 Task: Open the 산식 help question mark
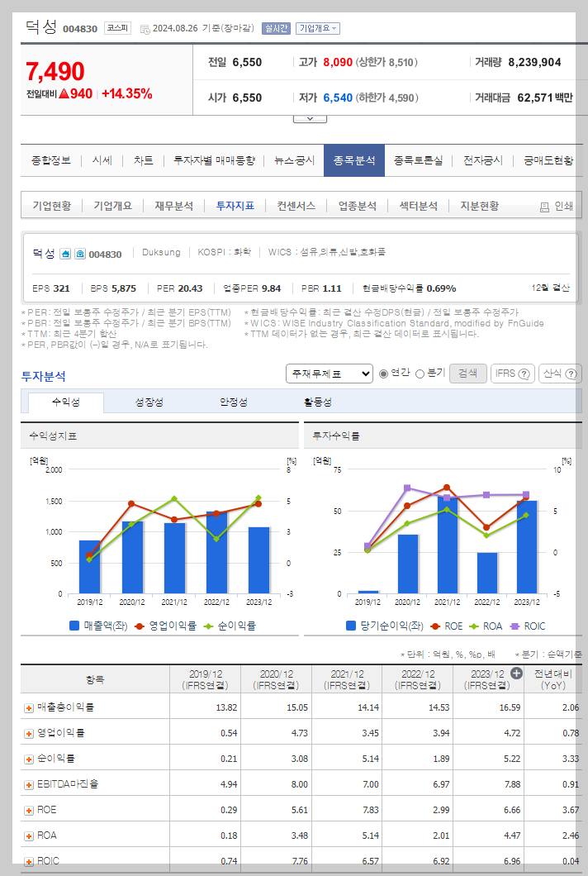pos(571,374)
